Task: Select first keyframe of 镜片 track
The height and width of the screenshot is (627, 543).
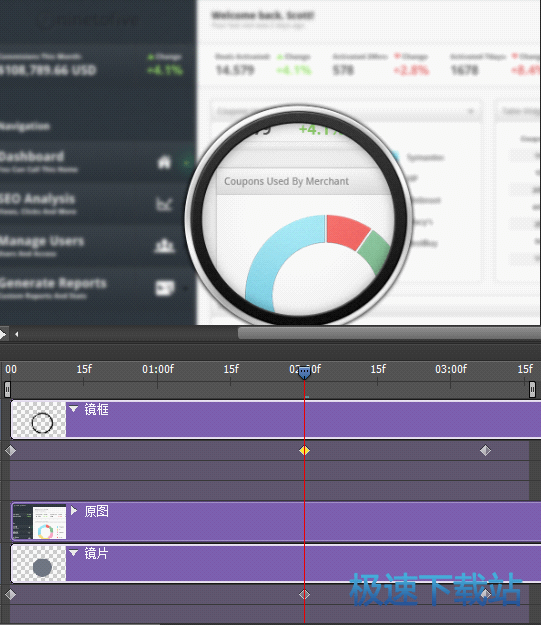Action: pyautogui.click(x=10, y=595)
